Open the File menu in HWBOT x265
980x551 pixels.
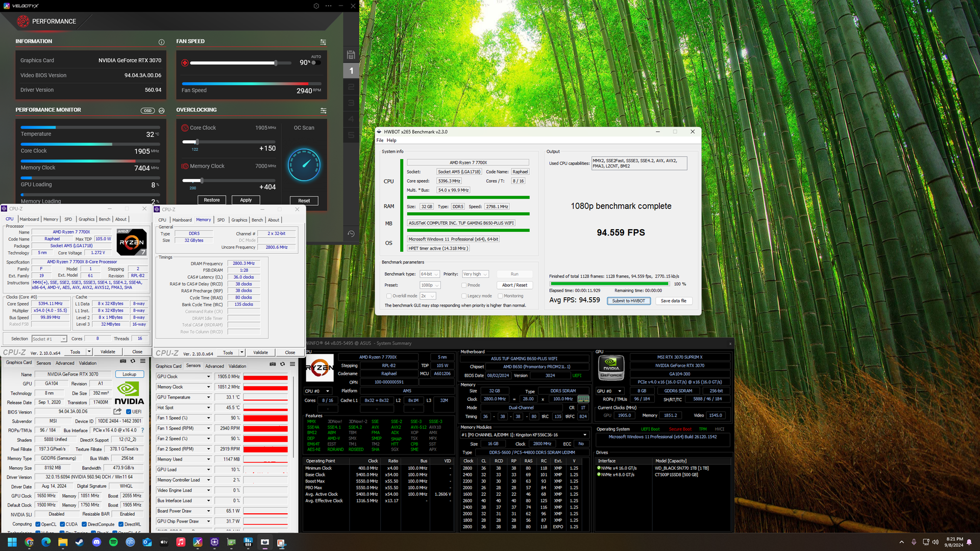point(380,140)
